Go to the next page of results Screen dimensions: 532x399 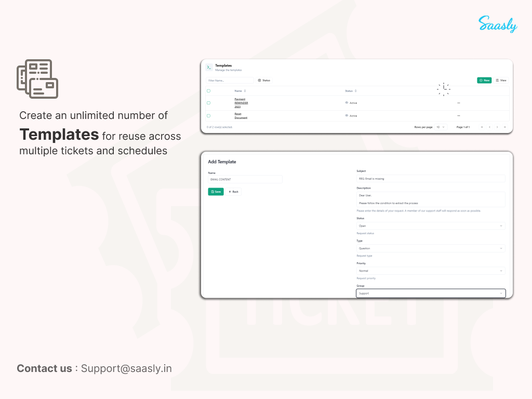coord(497,127)
